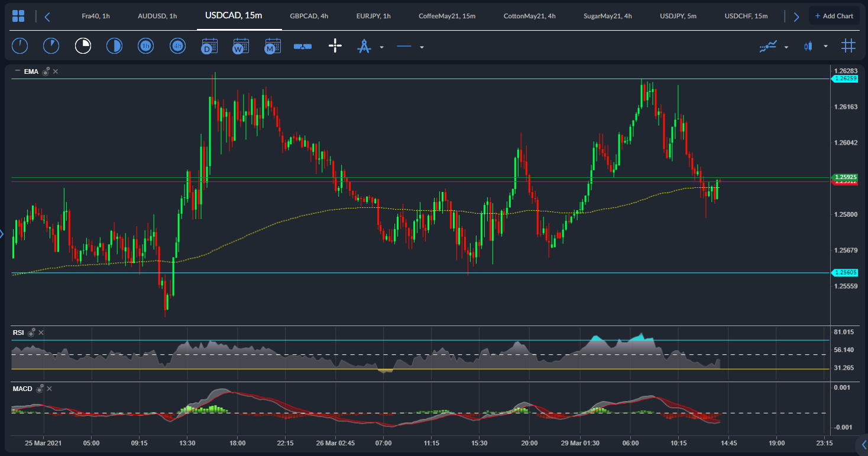Click the EMA indicator label
Screen dimensions: 868x456
click(x=31, y=71)
